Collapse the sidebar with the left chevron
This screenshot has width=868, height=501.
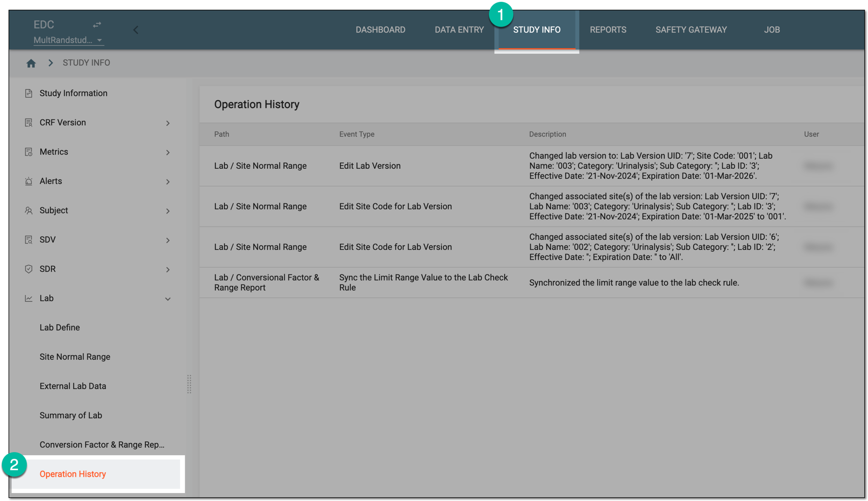(136, 30)
